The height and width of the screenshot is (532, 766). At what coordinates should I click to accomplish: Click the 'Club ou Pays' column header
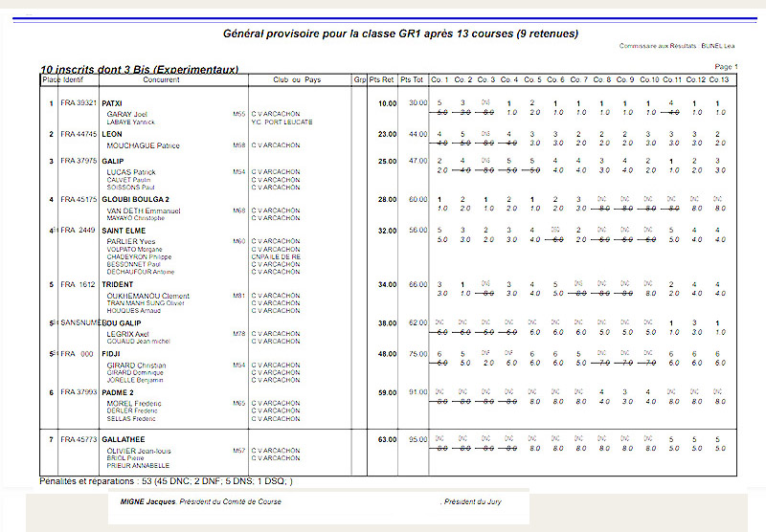click(297, 79)
